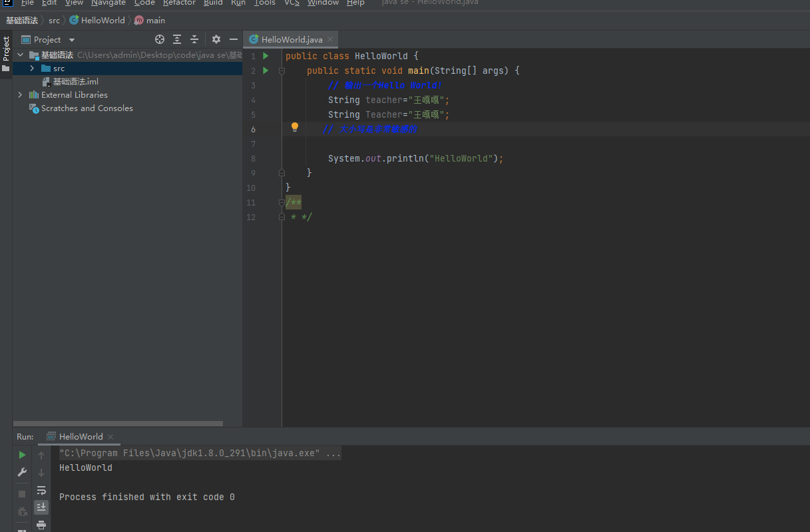Click Collapse All icon in Project panel

point(194,40)
